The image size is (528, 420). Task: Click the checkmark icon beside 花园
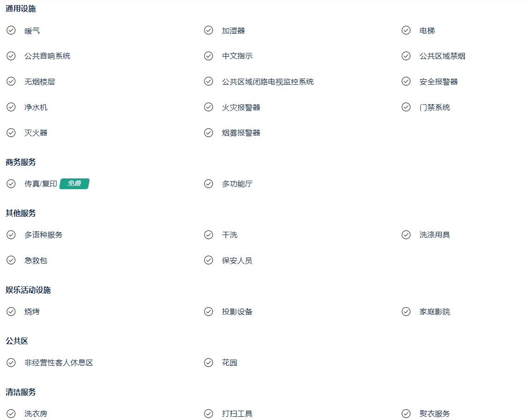208,362
